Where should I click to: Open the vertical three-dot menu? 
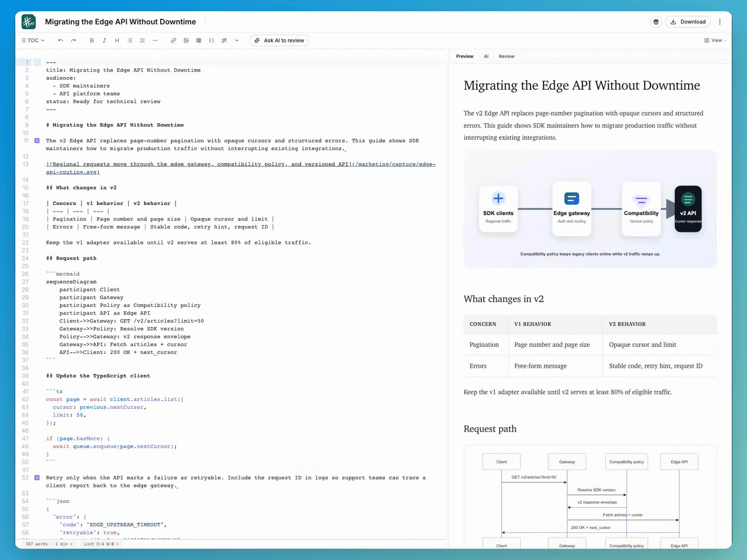pyautogui.click(x=720, y=22)
